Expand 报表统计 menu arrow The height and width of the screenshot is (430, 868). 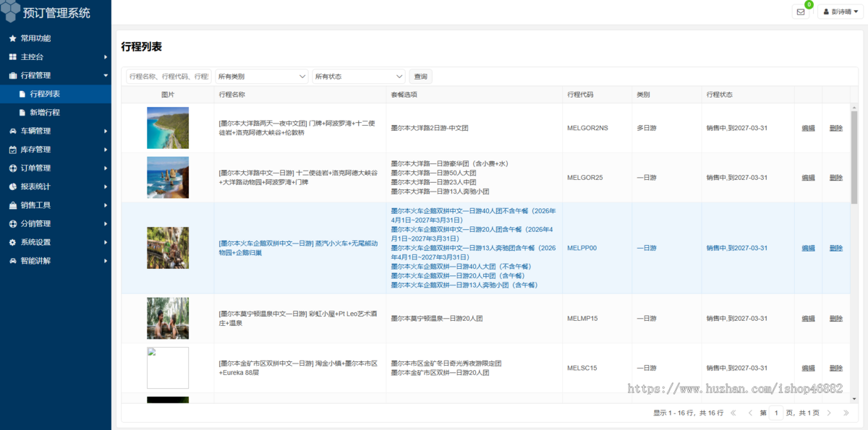coord(106,186)
